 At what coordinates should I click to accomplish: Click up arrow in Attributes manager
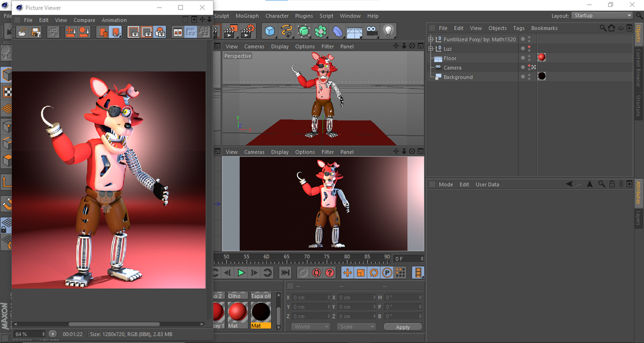click(x=589, y=184)
